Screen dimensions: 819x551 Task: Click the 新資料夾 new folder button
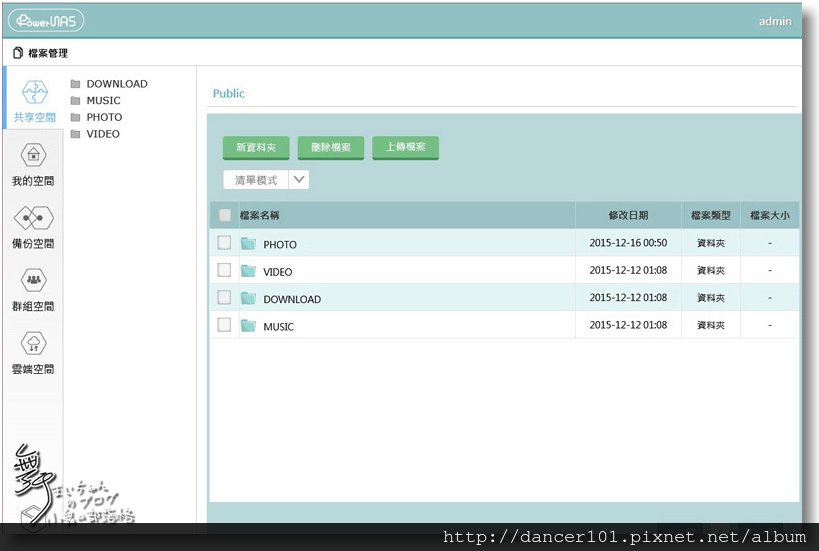click(256, 148)
